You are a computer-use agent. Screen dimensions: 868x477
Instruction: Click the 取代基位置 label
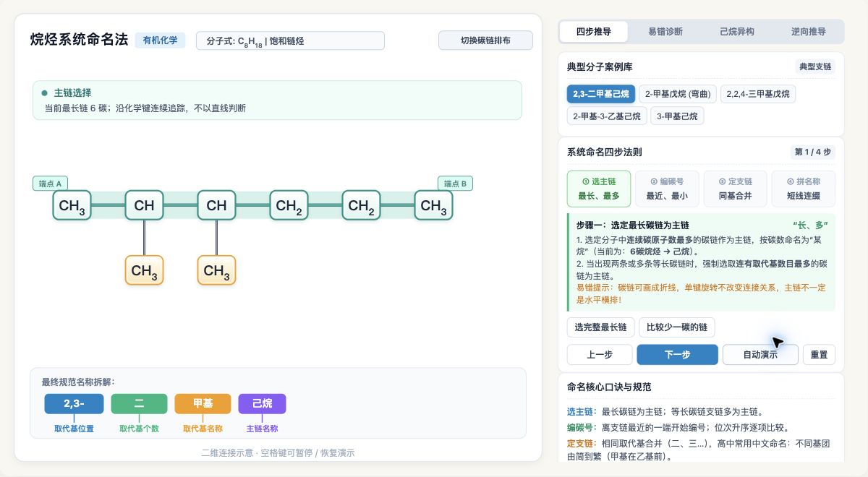(74, 429)
